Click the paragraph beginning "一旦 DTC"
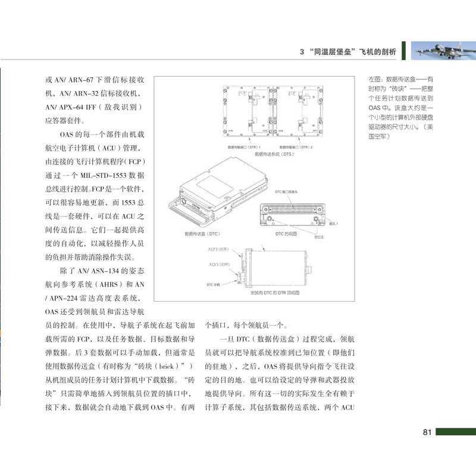 [x=280, y=374]
